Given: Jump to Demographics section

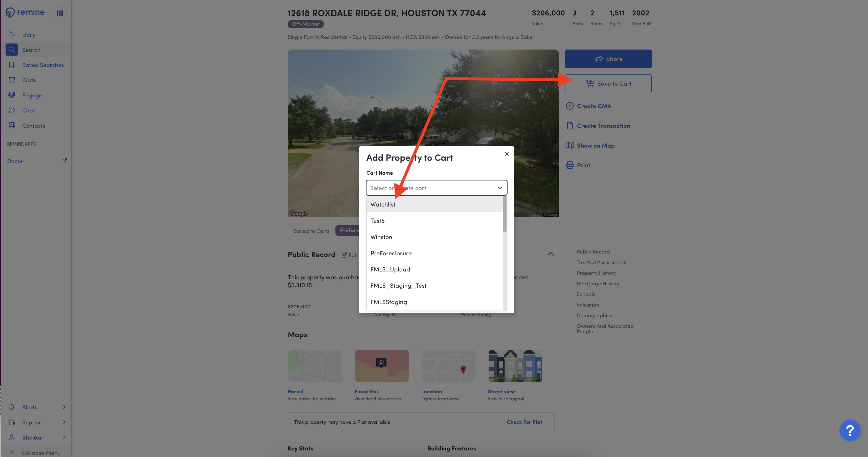Looking at the screenshot, I should pos(594,315).
